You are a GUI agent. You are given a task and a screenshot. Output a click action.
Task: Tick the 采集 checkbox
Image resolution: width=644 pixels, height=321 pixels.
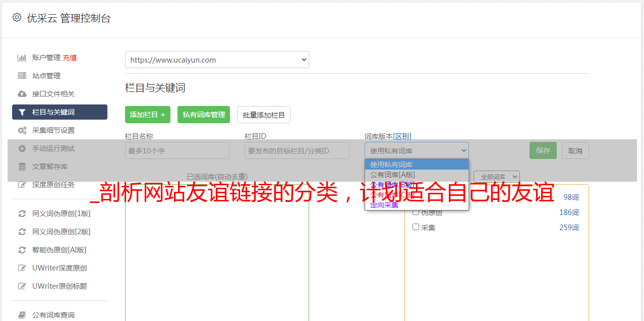click(x=416, y=227)
